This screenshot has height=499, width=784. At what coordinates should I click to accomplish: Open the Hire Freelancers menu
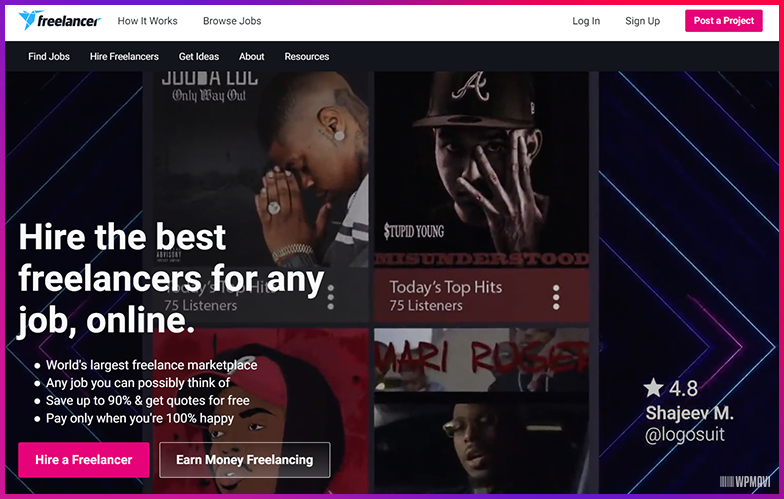[x=124, y=56]
